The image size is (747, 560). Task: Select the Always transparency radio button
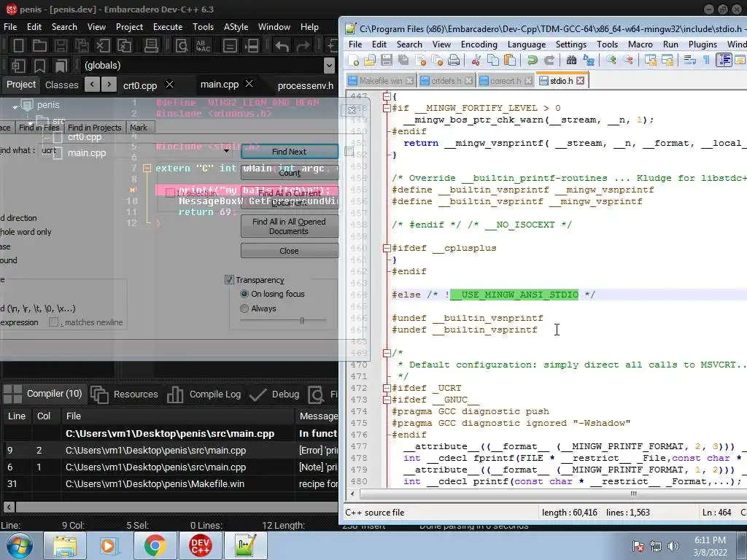[244, 308]
